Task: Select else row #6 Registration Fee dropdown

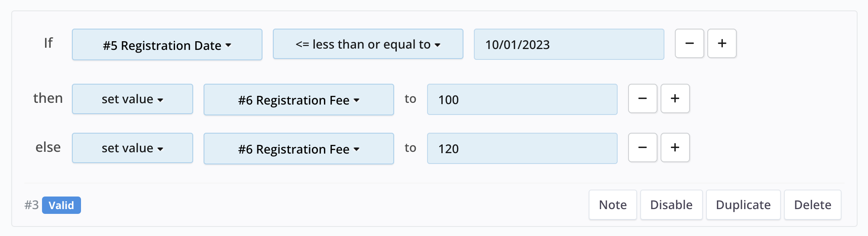Action: tap(298, 149)
